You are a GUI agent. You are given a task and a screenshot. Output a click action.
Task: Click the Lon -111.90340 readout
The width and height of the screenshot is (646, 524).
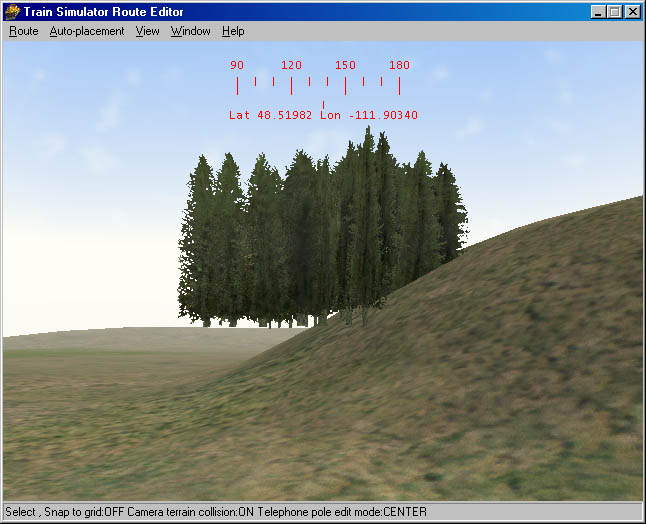[x=369, y=115]
